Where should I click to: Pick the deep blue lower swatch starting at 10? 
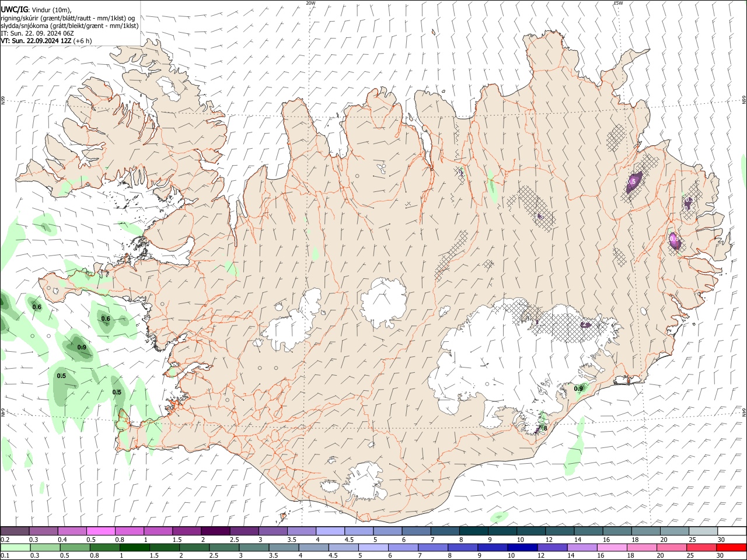522,547
